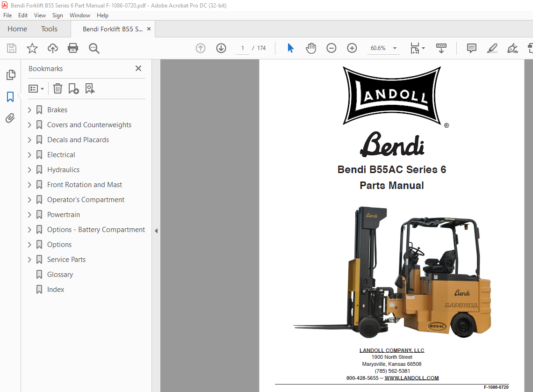533x392 pixels.
Task: Zoom in with plus button
Action: pyautogui.click(x=352, y=48)
